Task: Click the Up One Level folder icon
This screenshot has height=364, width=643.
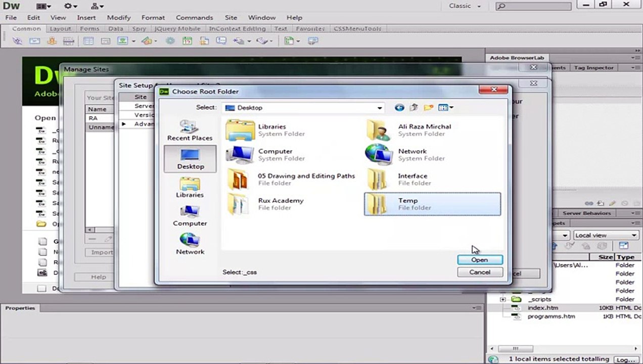Action: [414, 107]
